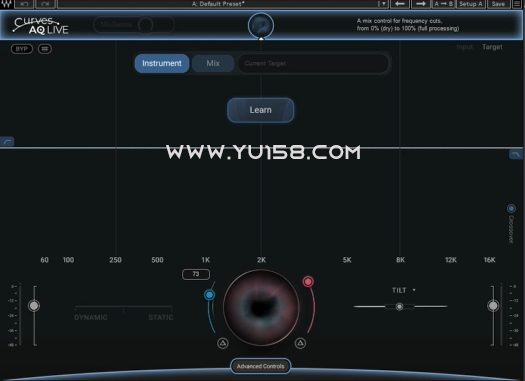The width and height of the screenshot is (525, 381).
Task: Click the value box showing 73
Action: (x=196, y=274)
